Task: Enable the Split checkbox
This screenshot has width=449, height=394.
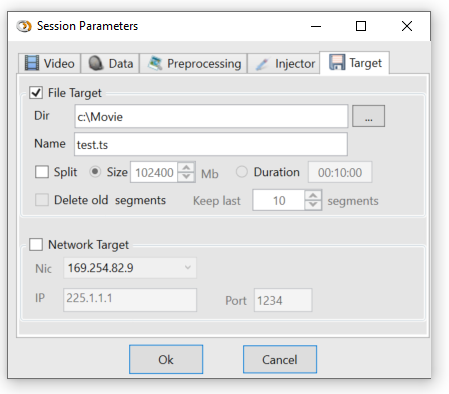Action: click(x=42, y=172)
